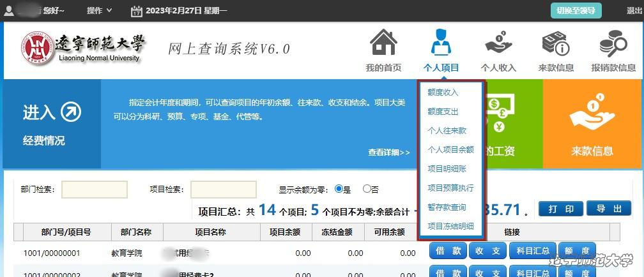
Task: Click the Liaoning Normal University logo
Action: click(x=38, y=49)
